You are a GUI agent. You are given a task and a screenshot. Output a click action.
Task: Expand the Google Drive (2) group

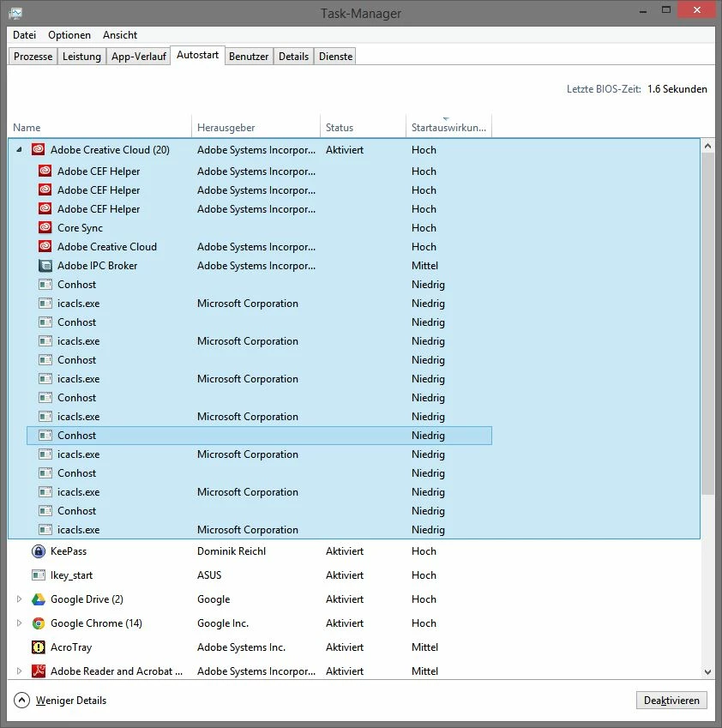coord(19,599)
